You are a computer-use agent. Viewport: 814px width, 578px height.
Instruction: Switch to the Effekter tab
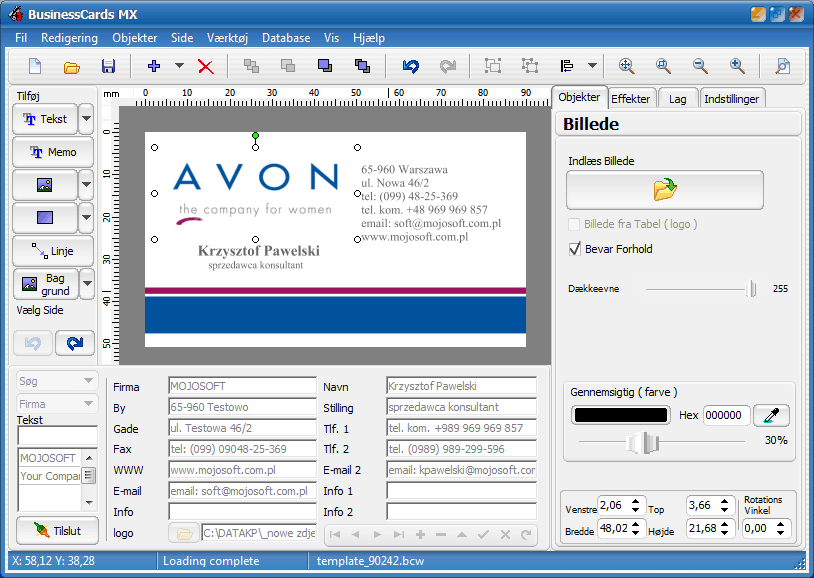[631, 99]
